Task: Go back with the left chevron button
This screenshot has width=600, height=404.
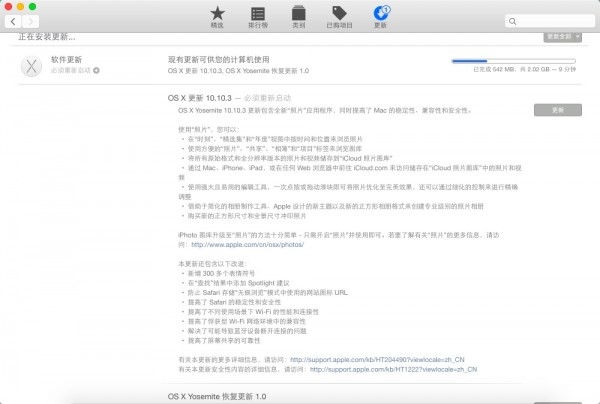Action: pos(13,21)
